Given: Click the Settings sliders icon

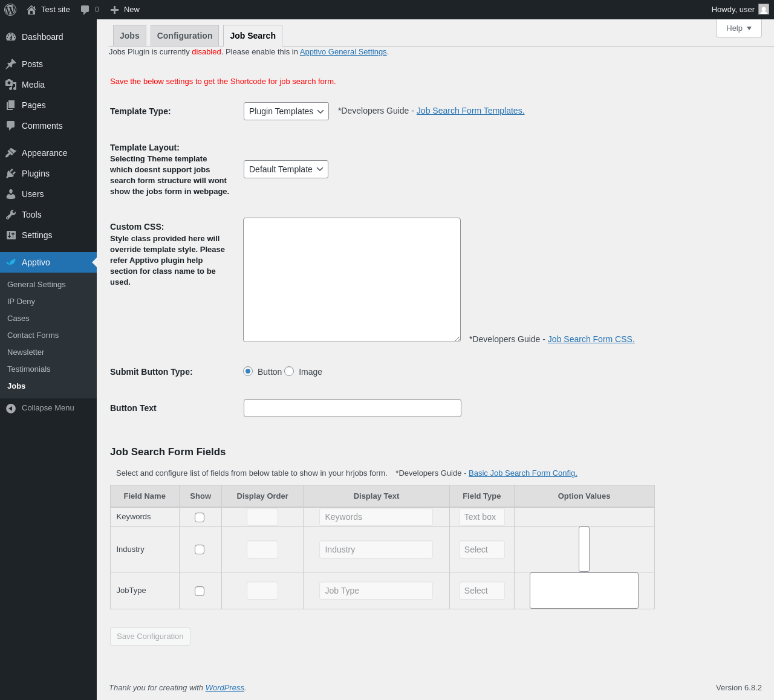Looking at the screenshot, I should pyautogui.click(x=11, y=235).
